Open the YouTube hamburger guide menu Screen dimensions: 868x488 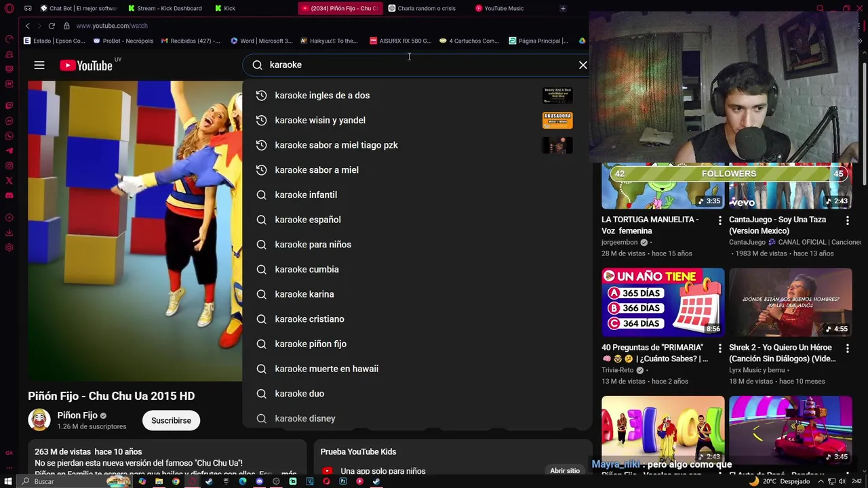[x=39, y=65]
